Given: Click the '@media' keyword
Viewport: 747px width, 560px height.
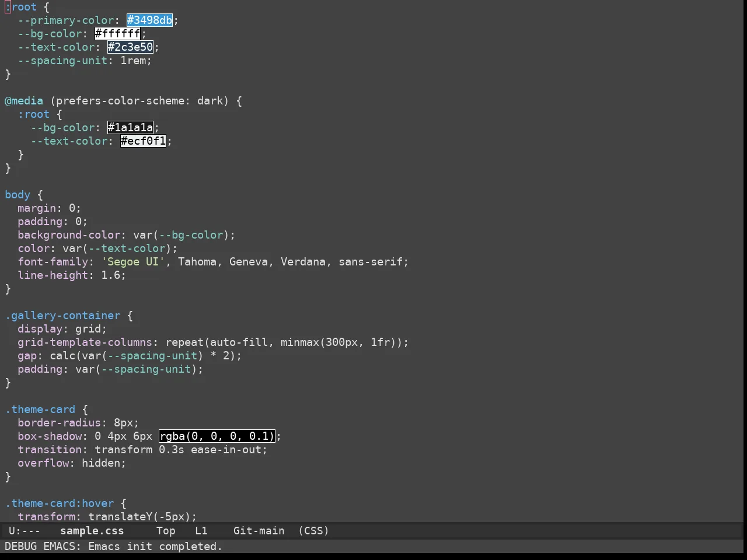Looking at the screenshot, I should pos(24,101).
